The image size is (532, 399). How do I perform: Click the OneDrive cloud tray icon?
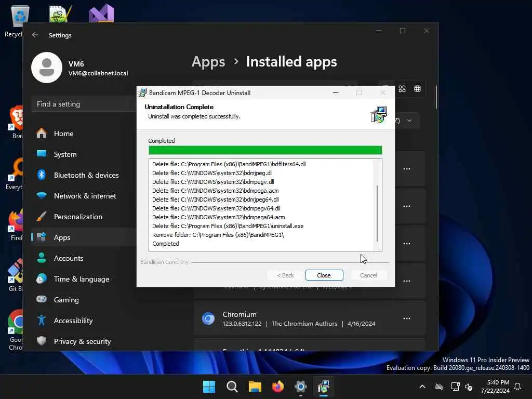tap(439, 387)
